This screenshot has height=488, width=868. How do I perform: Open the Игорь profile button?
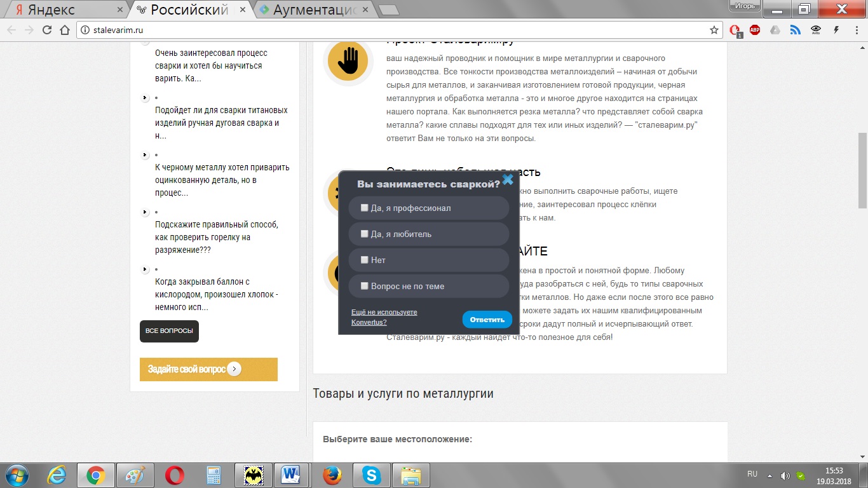744,6
